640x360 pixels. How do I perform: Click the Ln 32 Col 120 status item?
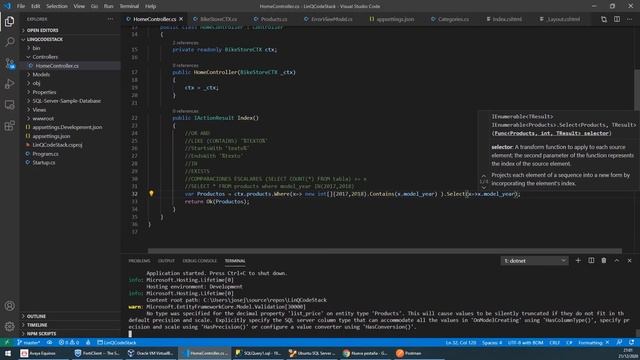click(x=460, y=342)
